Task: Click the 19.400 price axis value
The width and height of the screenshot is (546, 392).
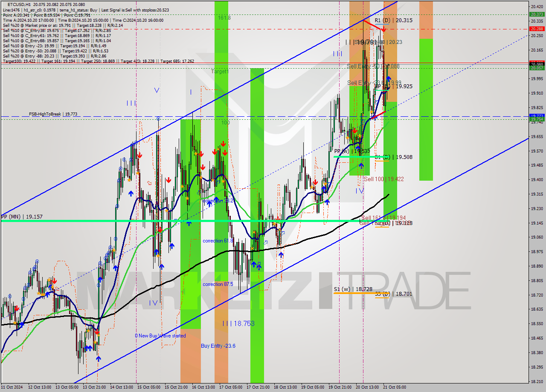Action: click(x=537, y=179)
